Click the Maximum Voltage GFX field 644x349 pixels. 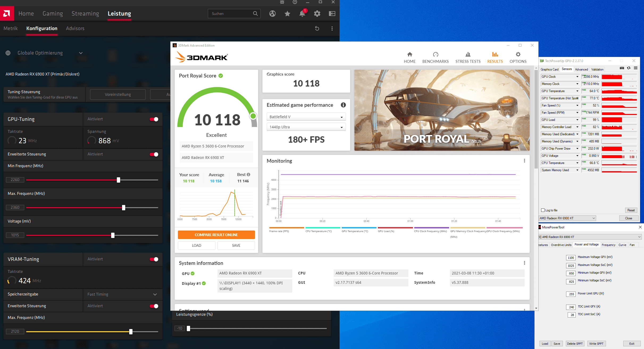point(571,258)
